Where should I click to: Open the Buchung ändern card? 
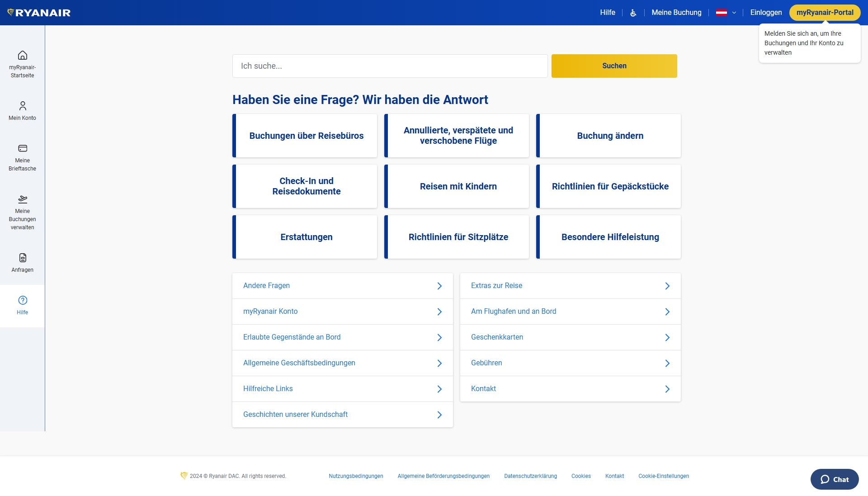(609, 136)
